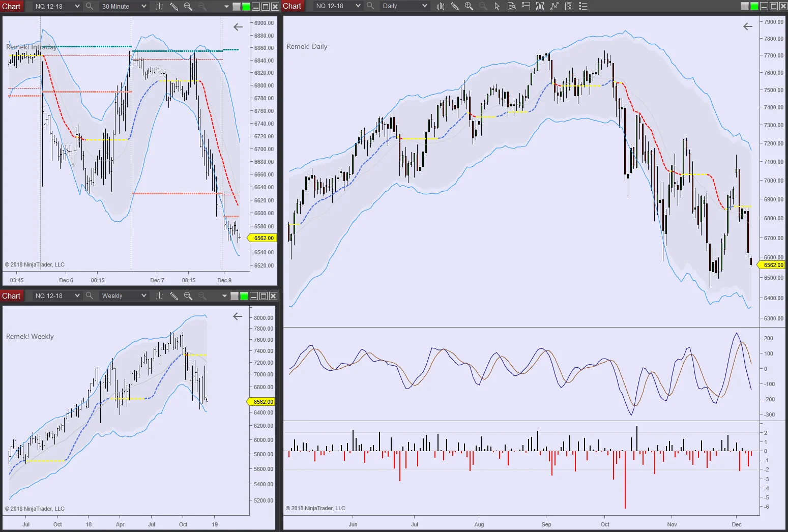Viewport: 788px width, 532px height.
Task: Click the 7700.00 level on Daily price axis
Action: click(x=773, y=55)
